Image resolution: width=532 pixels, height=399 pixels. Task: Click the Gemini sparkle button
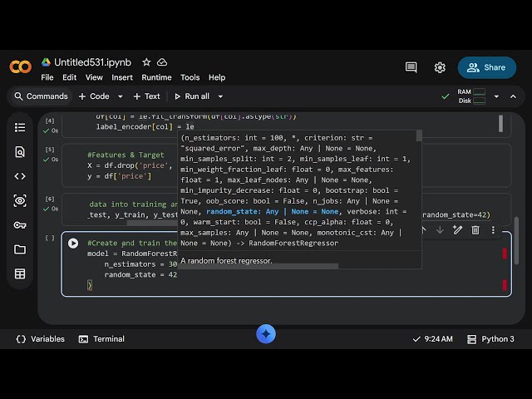pos(266,334)
